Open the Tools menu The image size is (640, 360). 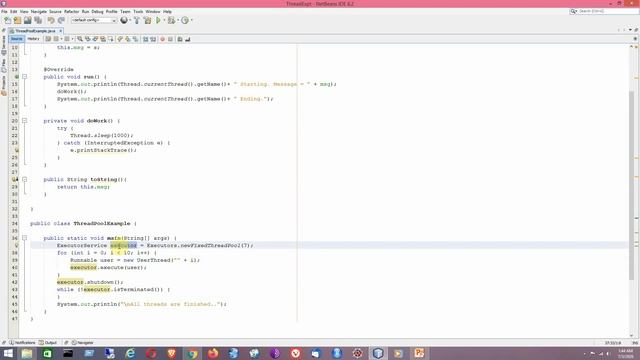point(138,11)
